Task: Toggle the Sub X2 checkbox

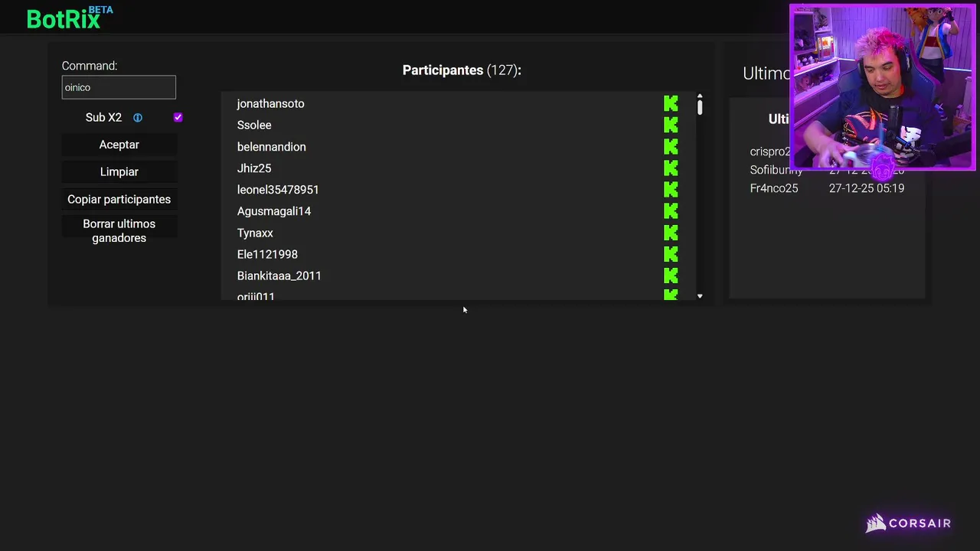Action: pyautogui.click(x=178, y=117)
